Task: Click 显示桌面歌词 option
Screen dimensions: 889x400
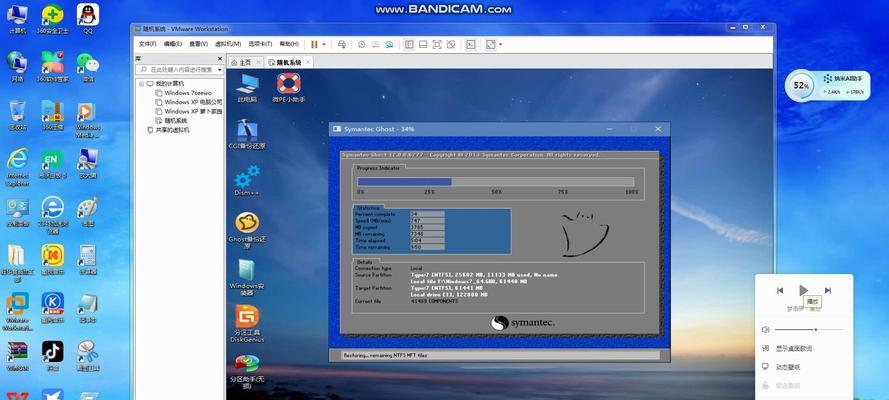Action: pos(794,348)
